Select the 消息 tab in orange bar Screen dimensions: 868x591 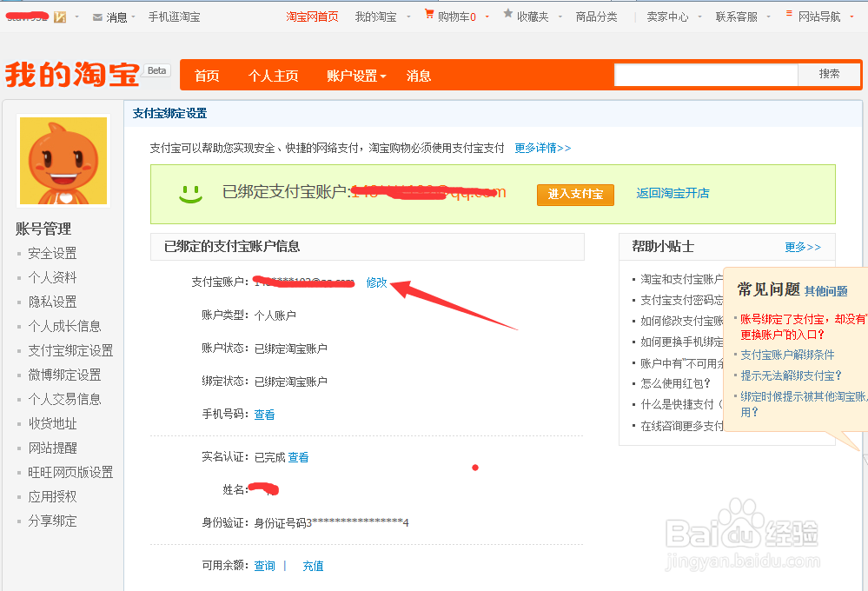[419, 76]
